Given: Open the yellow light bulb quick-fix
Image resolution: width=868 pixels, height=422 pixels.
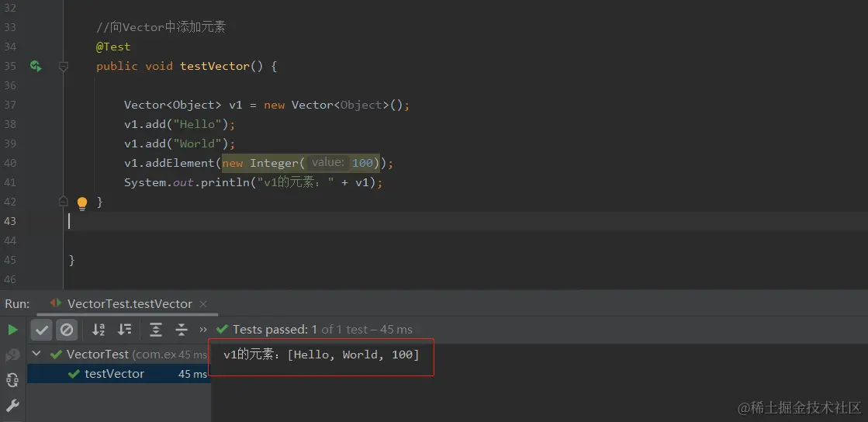Looking at the screenshot, I should click(82, 203).
